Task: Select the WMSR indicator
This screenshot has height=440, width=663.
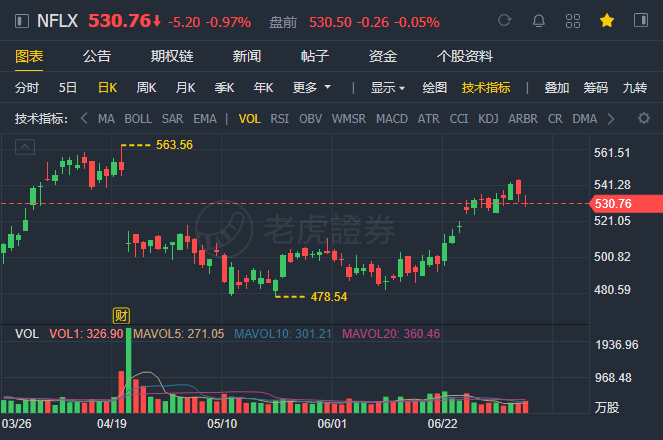Action: [349, 119]
